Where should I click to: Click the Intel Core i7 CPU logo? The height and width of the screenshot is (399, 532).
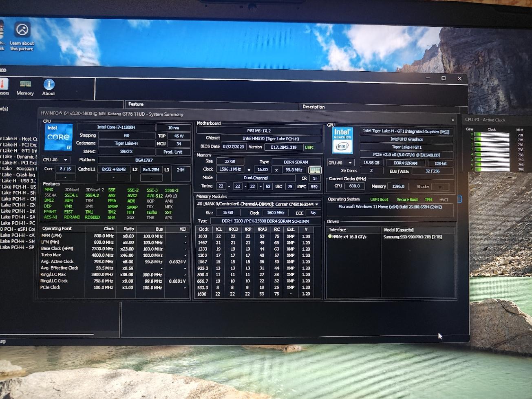click(58, 137)
